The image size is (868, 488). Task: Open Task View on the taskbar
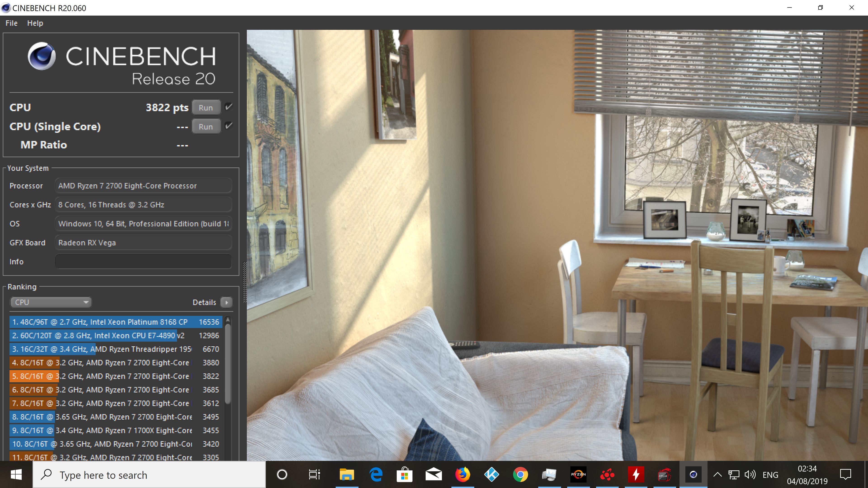pos(314,474)
